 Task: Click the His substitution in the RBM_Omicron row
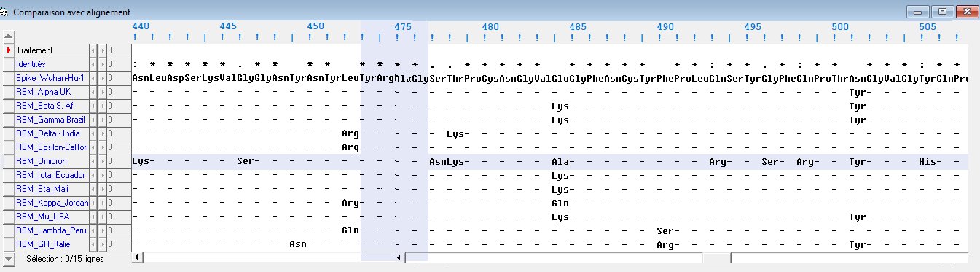click(x=928, y=161)
